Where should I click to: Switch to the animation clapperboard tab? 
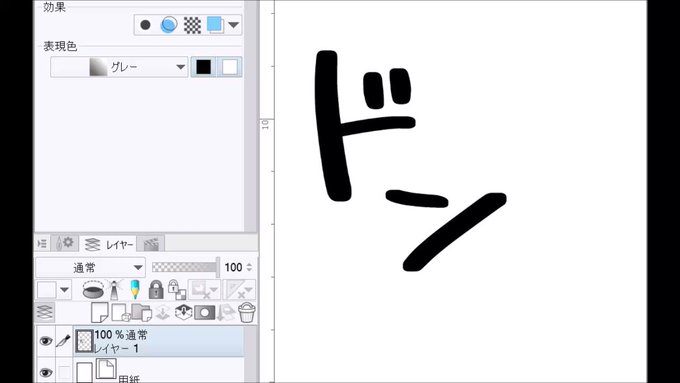pos(151,244)
